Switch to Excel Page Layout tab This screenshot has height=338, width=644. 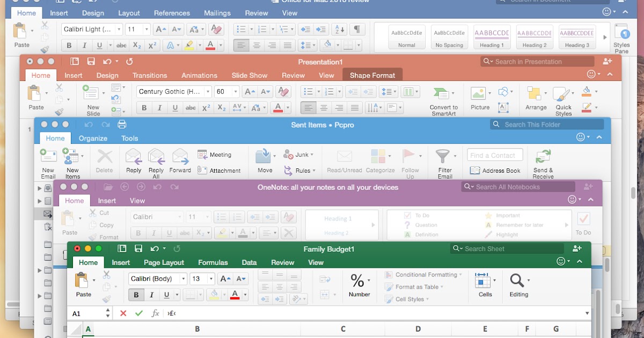click(164, 262)
